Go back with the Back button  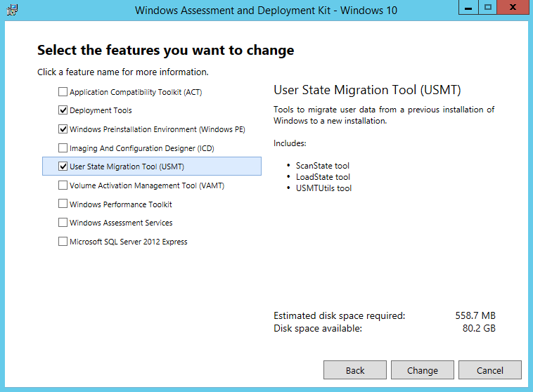[x=355, y=370]
